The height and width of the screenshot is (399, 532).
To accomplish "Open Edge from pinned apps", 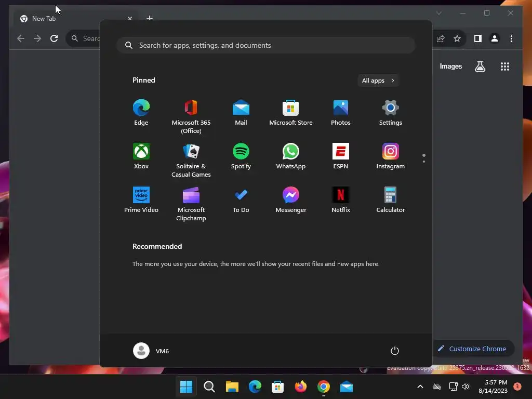I will (x=141, y=113).
